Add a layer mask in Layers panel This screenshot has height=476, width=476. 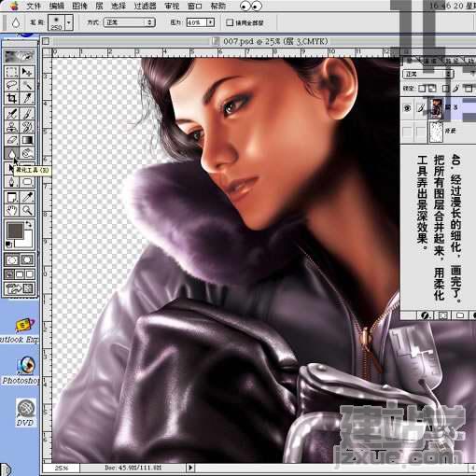(x=442, y=315)
